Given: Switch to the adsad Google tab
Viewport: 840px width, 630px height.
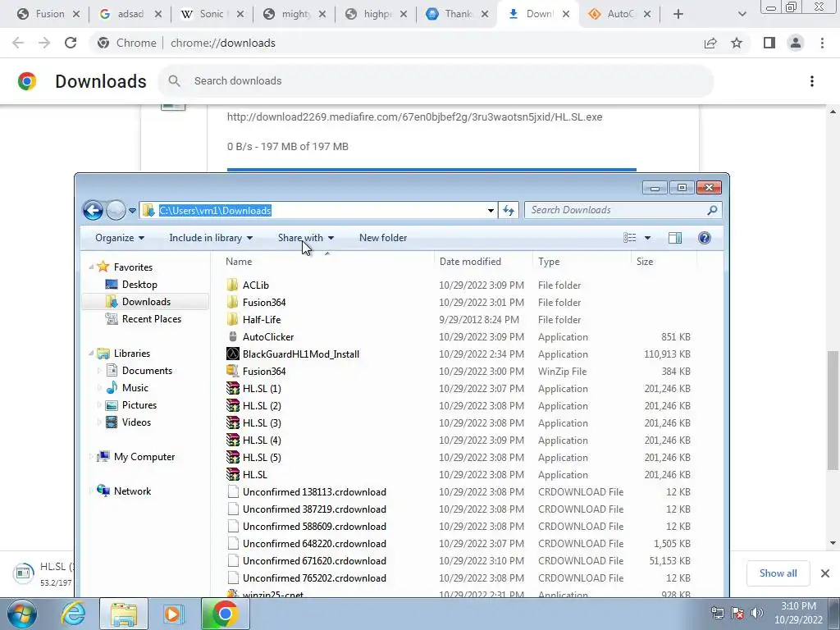Looking at the screenshot, I should (x=130, y=14).
